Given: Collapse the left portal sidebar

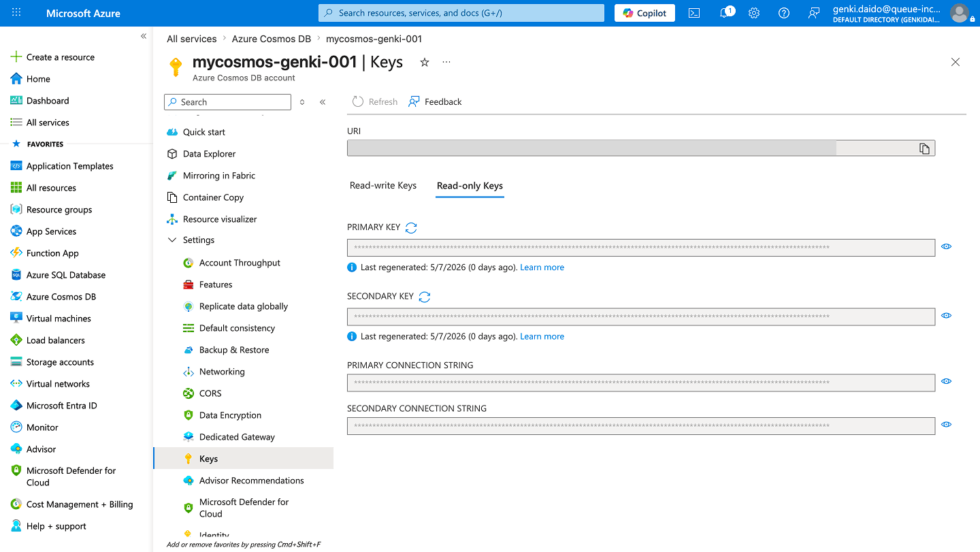Looking at the screenshot, I should coord(144,36).
